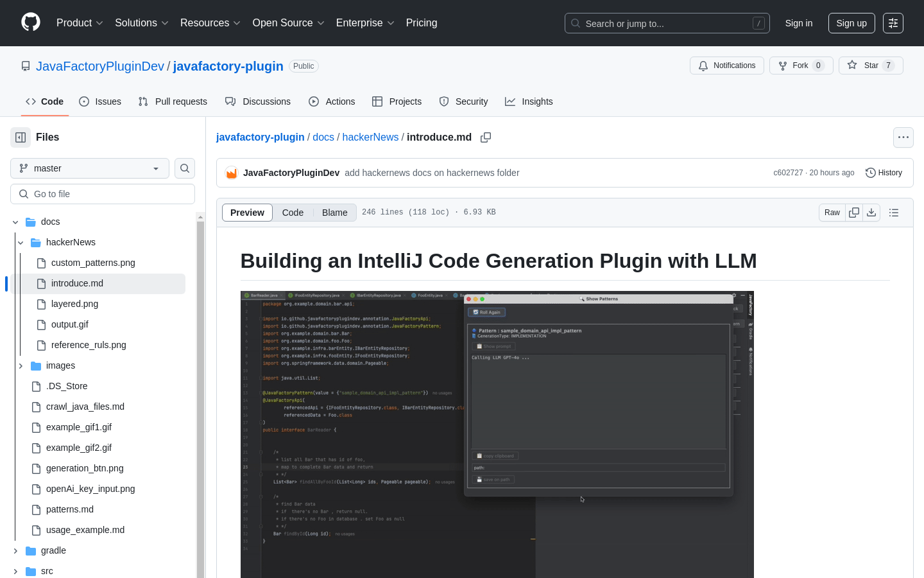Click the search files magnifier button
Screen dimensions: 924x578
[x=185, y=168]
